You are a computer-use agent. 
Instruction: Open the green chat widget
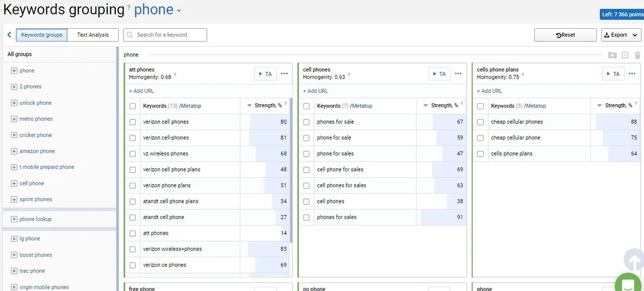coord(627,283)
